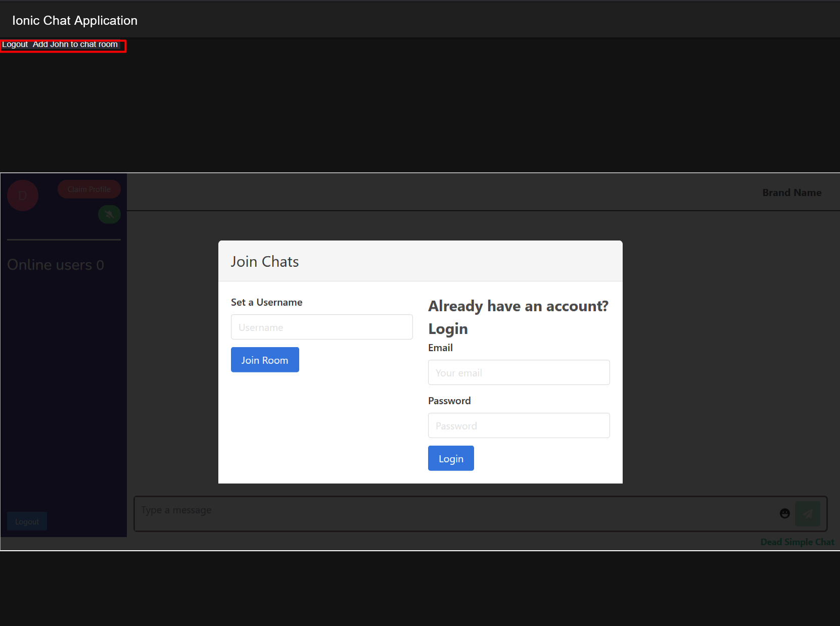This screenshot has width=840, height=626.
Task: Click the Join Chats dialog header
Action: coord(265,261)
